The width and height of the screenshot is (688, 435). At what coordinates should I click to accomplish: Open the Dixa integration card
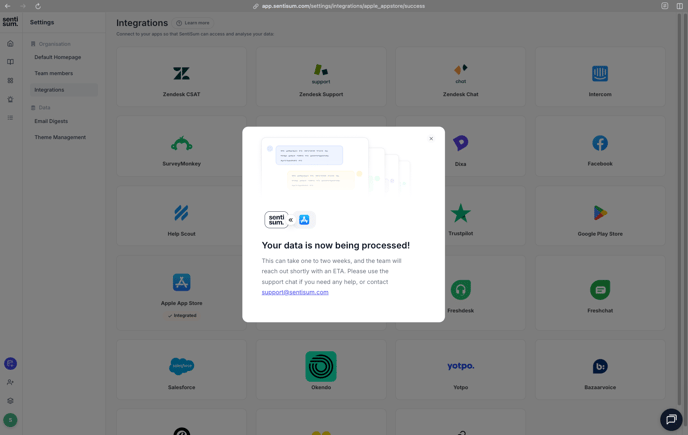tap(460, 146)
